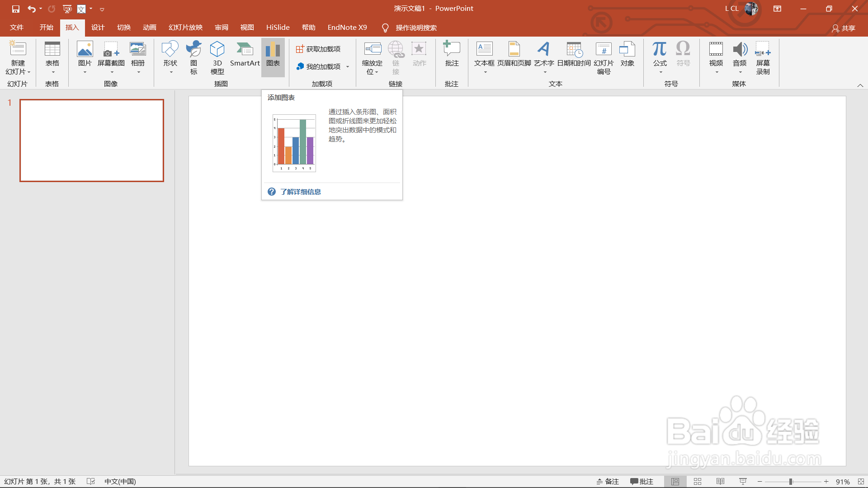Image resolution: width=868 pixels, height=488 pixels.
Task: Open the Design (设计) tab
Action: coord(98,28)
